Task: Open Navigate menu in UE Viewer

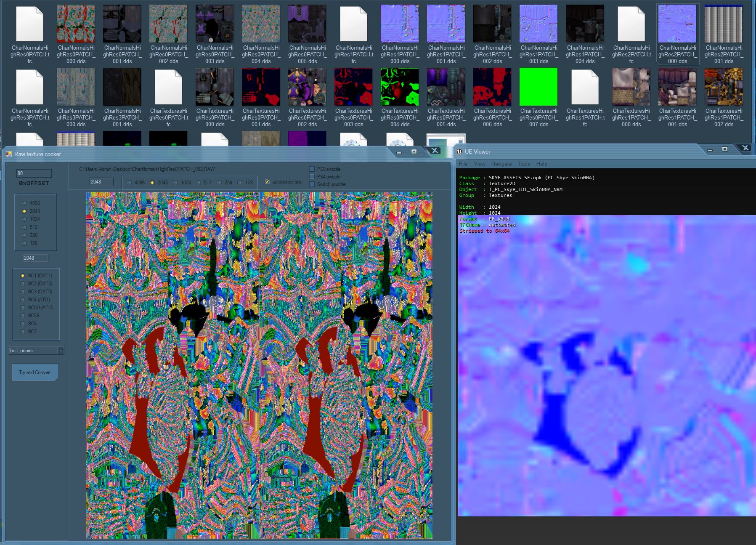Action: coord(501,164)
